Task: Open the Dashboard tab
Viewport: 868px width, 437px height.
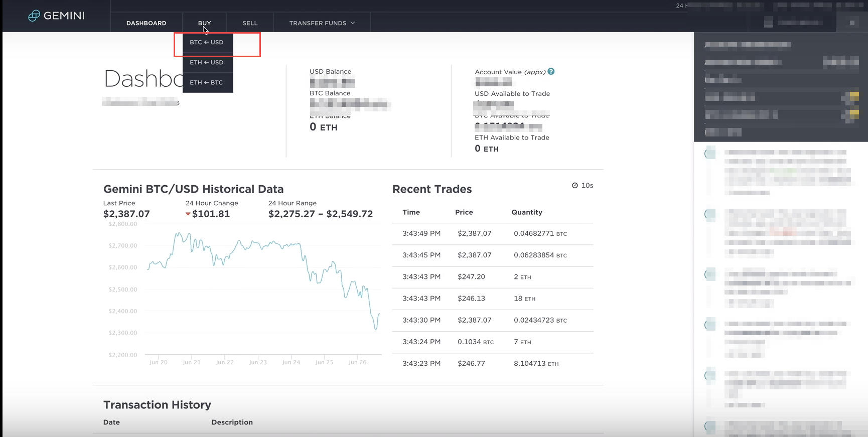Action: coord(147,23)
